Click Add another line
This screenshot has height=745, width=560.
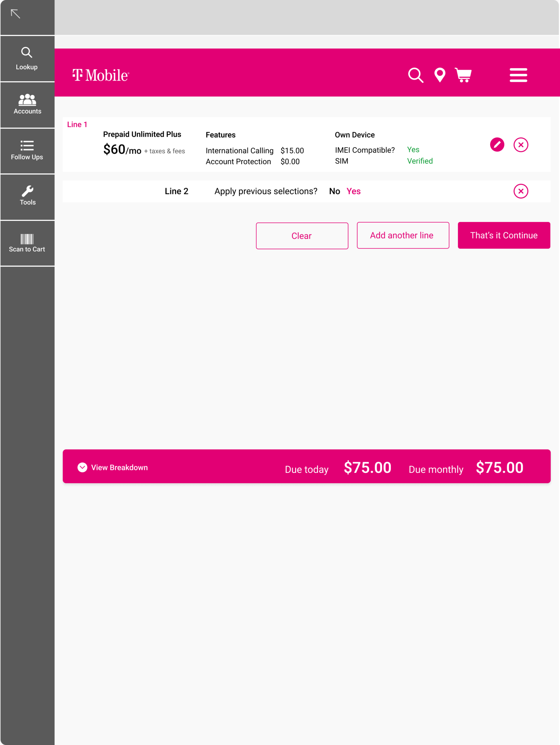403,235
